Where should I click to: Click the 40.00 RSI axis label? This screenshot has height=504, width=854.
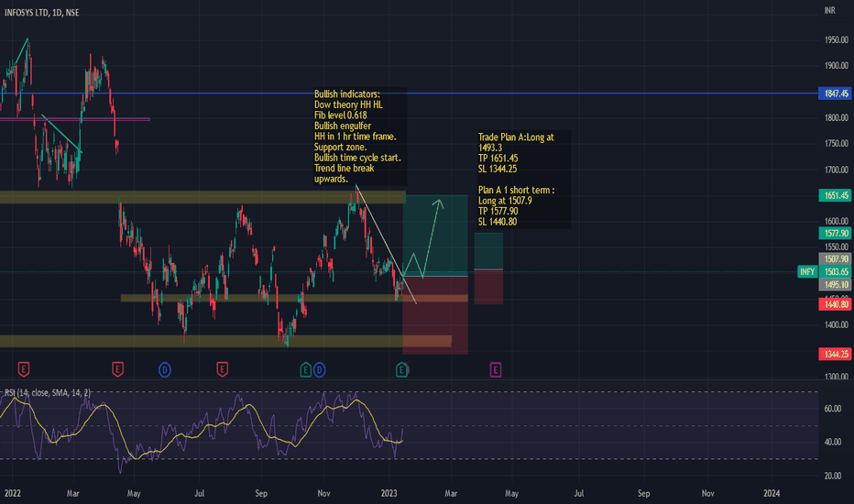coord(833,442)
